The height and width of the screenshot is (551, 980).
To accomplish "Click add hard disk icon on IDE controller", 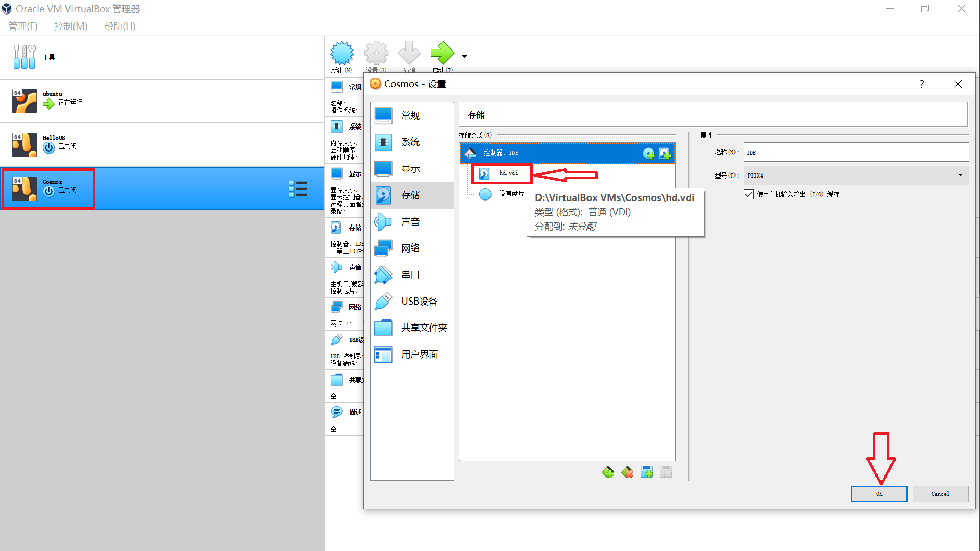I will [x=665, y=154].
